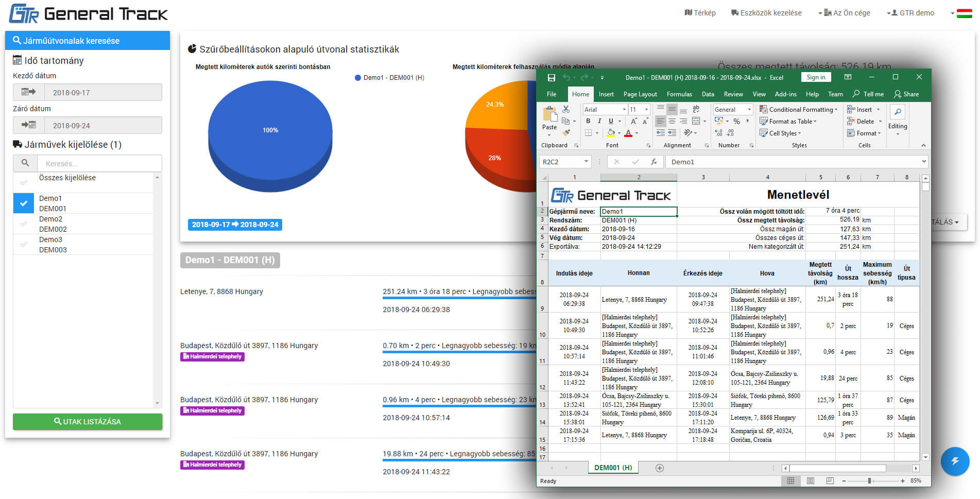Click the Increase Indent icon
The width and height of the screenshot is (980, 499).
pyautogui.click(x=672, y=133)
